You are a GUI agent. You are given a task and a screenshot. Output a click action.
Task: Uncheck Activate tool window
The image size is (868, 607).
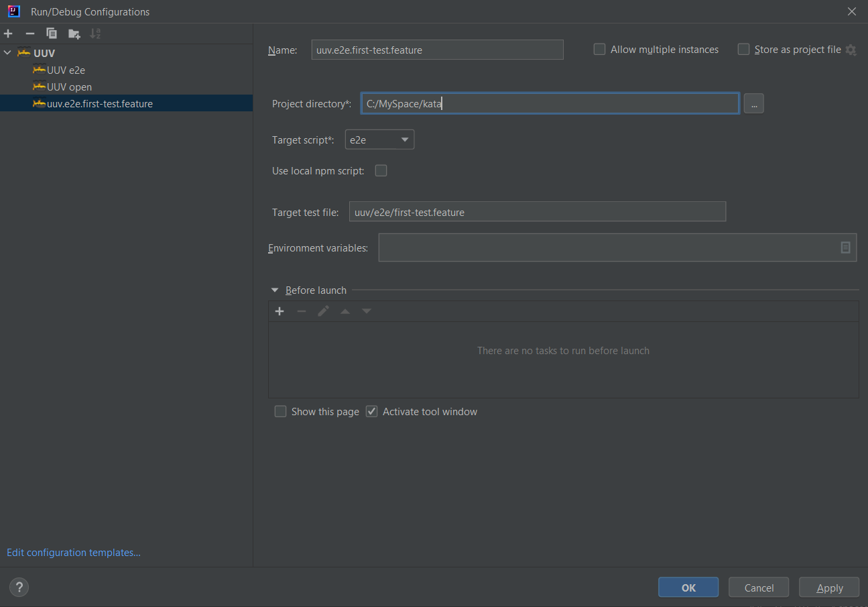372,411
